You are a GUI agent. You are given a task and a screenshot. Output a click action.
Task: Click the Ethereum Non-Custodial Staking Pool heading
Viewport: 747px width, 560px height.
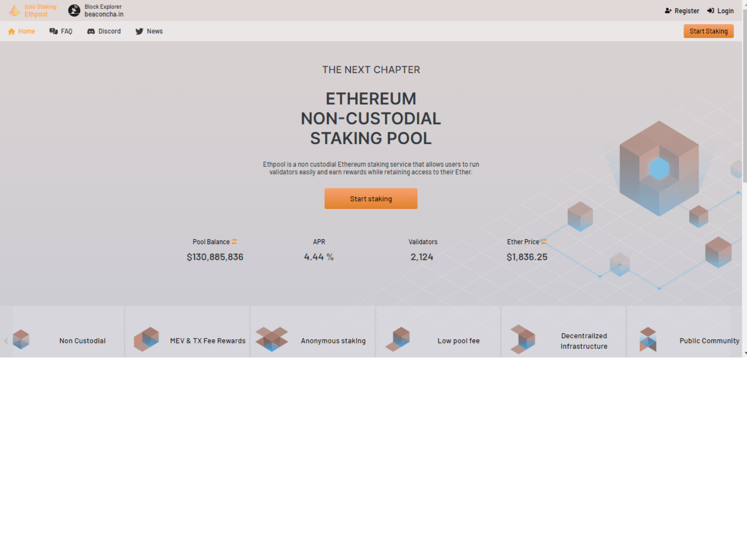pyautogui.click(x=371, y=119)
